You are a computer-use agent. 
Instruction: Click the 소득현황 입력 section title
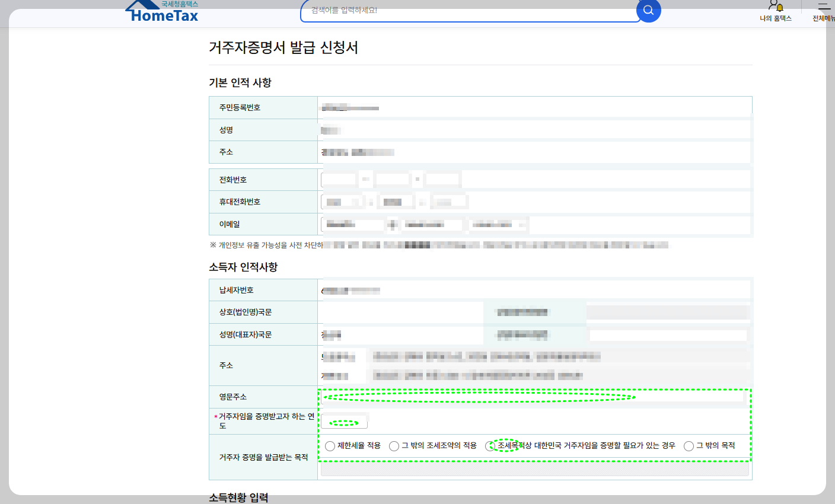coord(238,497)
